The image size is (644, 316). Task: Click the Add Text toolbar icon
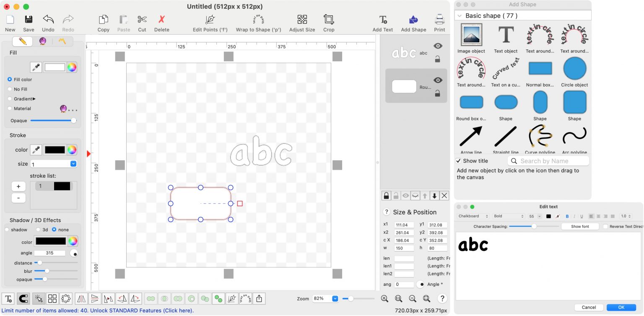pos(382,20)
